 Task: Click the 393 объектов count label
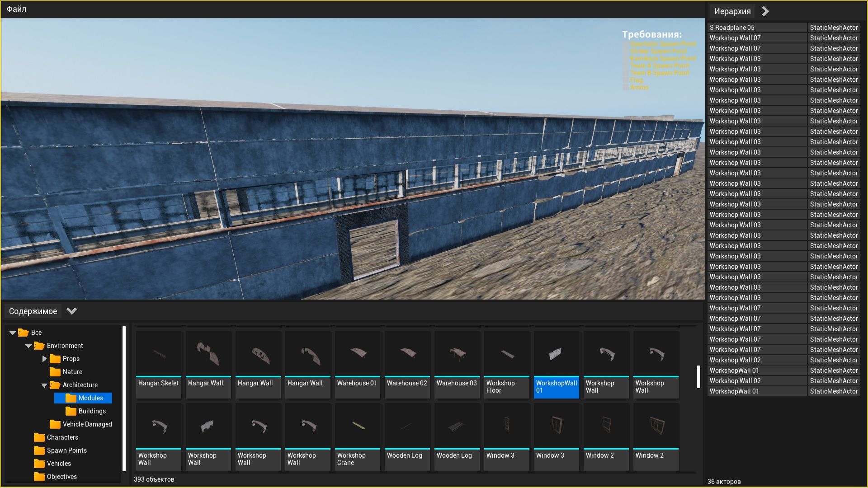click(x=154, y=479)
